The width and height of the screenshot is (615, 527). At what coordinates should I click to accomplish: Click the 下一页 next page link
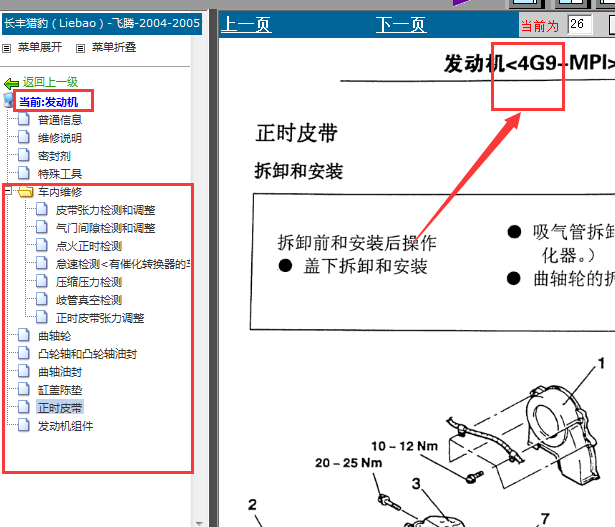point(401,25)
